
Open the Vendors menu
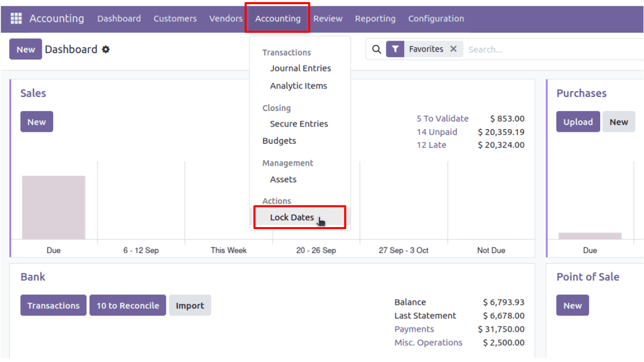click(226, 19)
